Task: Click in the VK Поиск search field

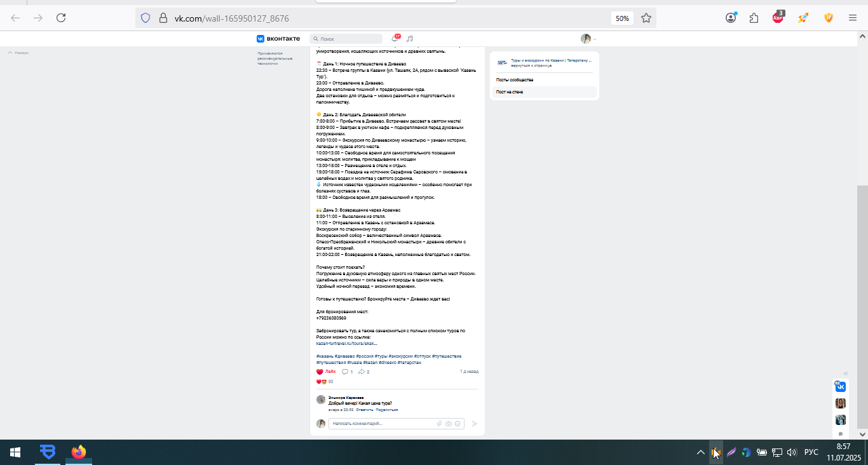Action: [346, 39]
